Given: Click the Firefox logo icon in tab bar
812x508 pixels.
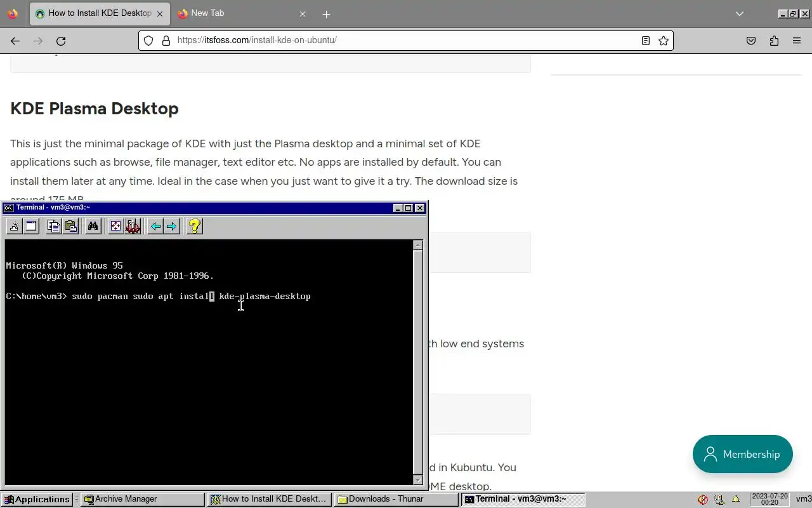Looking at the screenshot, I should pyautogui.click(x=13, y=13).
